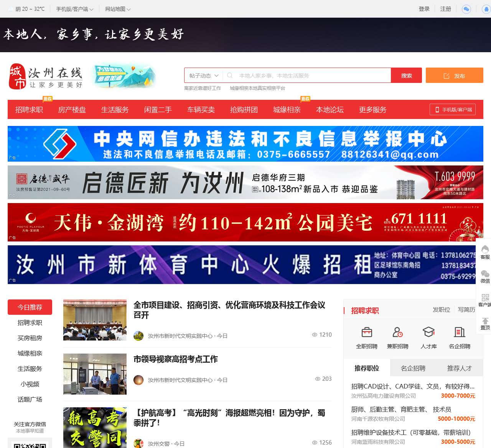Viewport: 491px width, 448px height.
Task: Open 天伟·金湖湾 red ad banner
Action: coord(245,222)
